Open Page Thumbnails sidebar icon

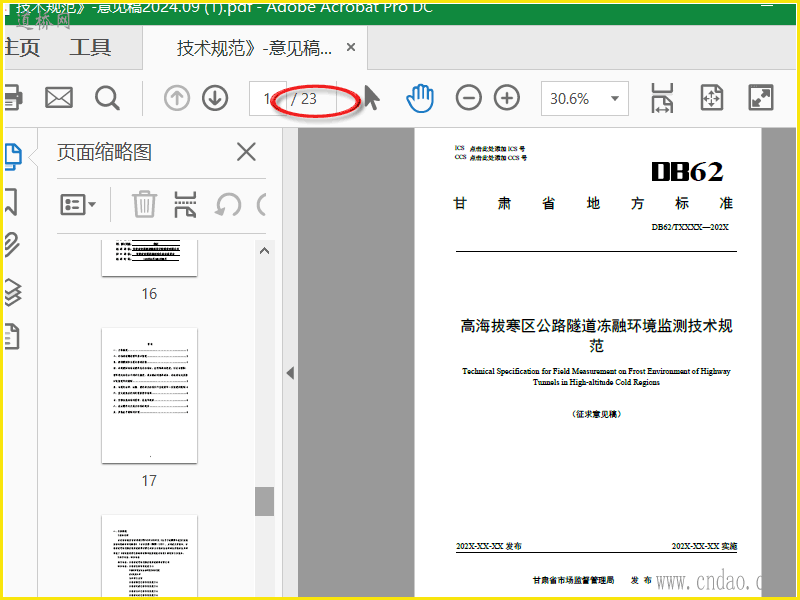click(13, 157)
